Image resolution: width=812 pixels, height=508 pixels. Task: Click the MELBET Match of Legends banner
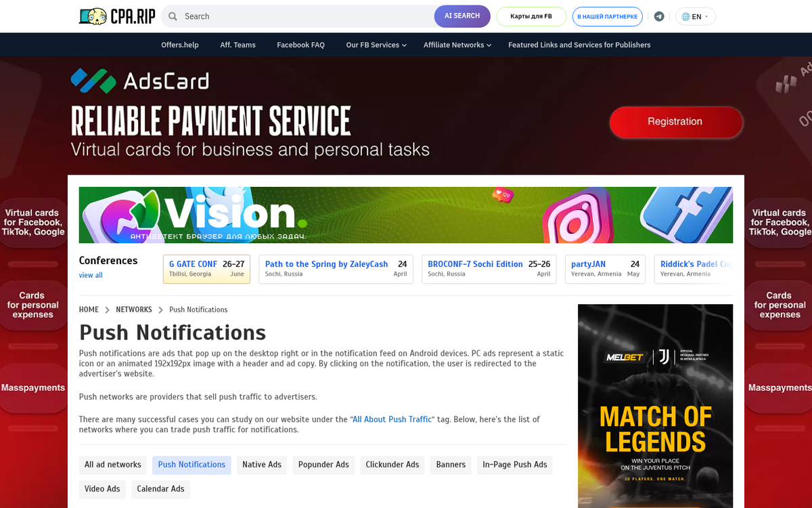tap(654, 406)
